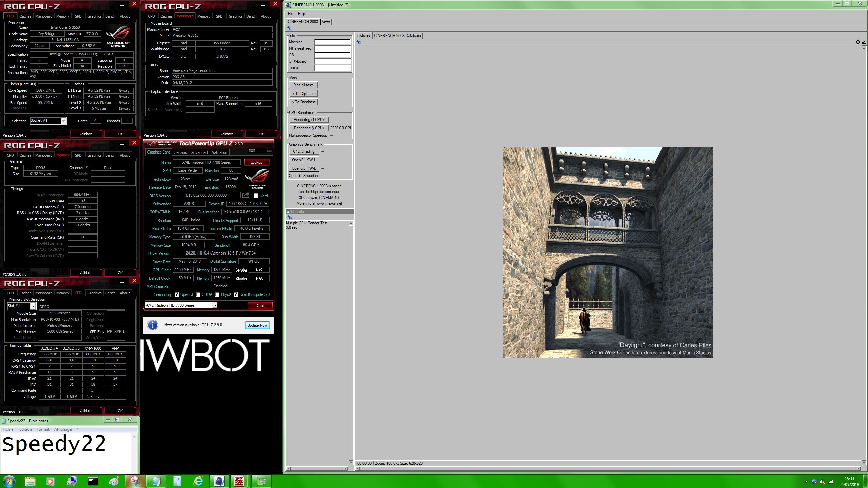Click Machine input field in Cinebench Info

point(332,42)
